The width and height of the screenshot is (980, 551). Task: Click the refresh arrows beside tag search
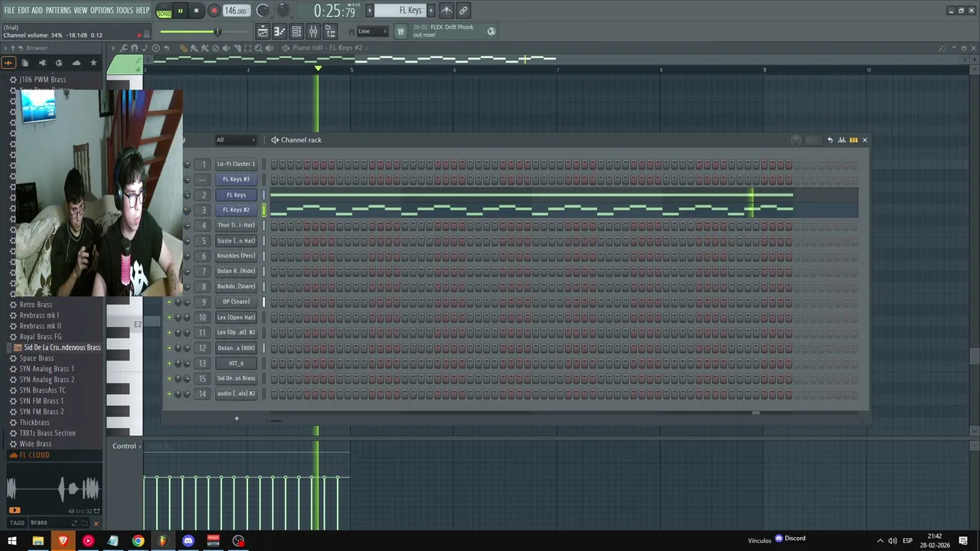tap(74, 523)
